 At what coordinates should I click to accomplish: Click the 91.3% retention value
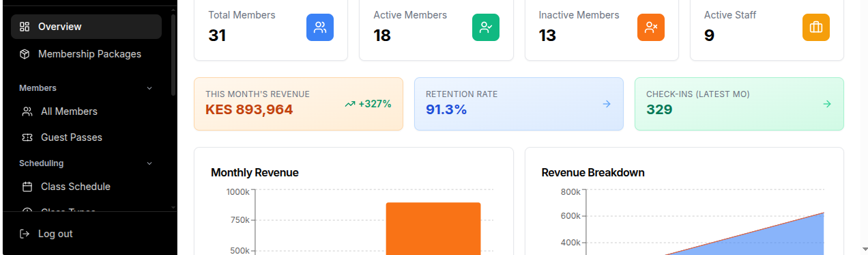pyautogui.click(x=446, y=109)
